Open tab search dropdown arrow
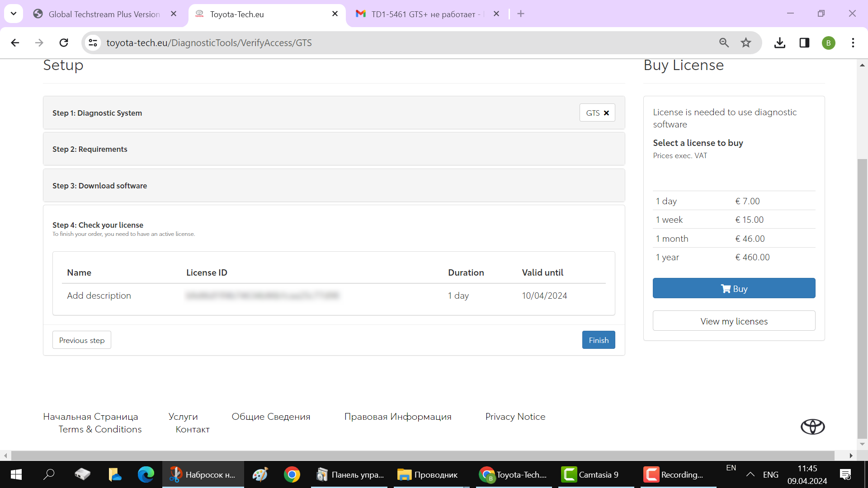868x488 pixels. 14,14
